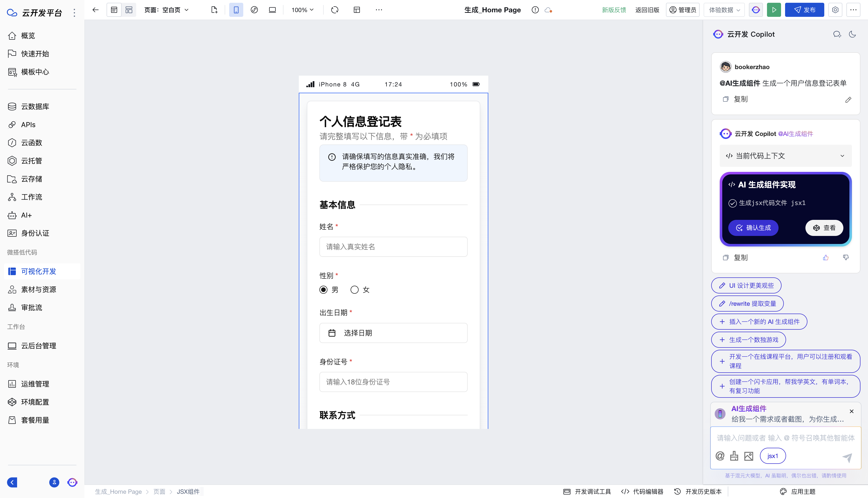Open the settings gear icon at top right
868x498 pixels.
[x=835, y=10]
